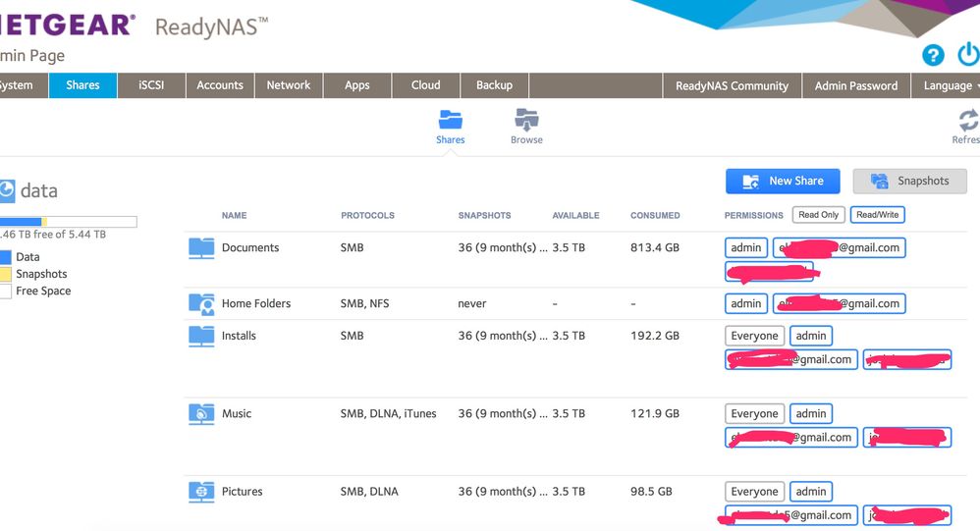Screen dimensions: 980x531
Task: Click the Everyone tag on Pictures row
Action: click(754, 492)
